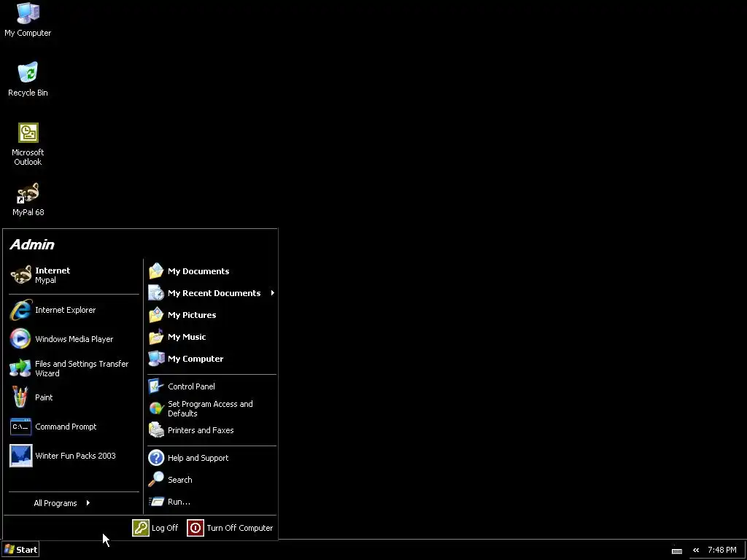Click the 7:48 PM taskbar clock
747x560 pixels.
click(721, 550)
